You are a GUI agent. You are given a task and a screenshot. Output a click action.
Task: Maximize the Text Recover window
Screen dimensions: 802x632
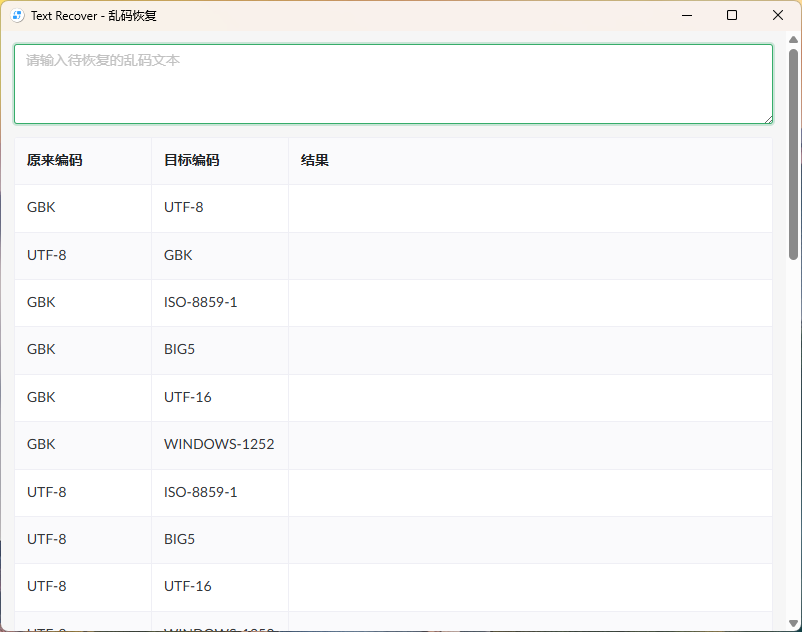point(733,15)
